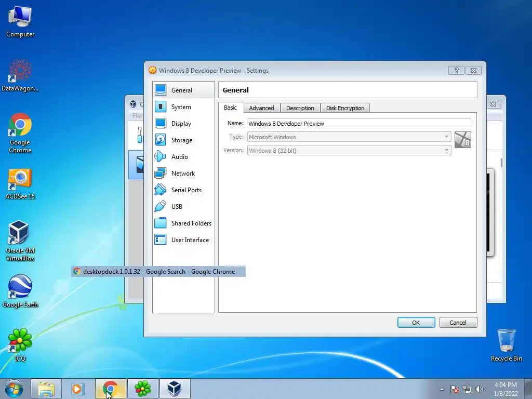This screenshot has height=399, width=532.
Task: Open the Network settings icon
Action: point(161,173)
